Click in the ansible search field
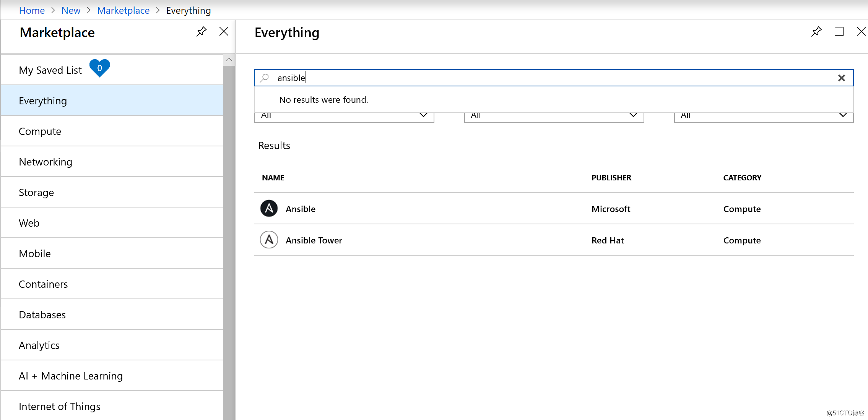The image size is (868, 420). tap(554, 78)
